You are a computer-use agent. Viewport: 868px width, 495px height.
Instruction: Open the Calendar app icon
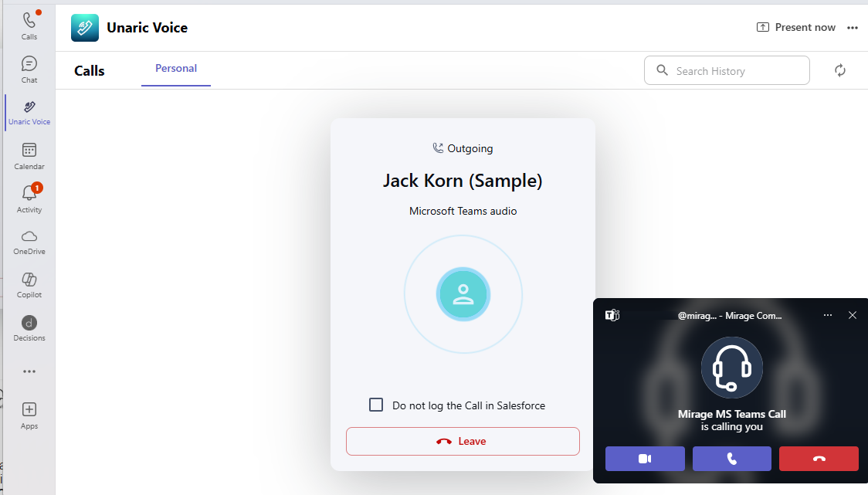29,154
